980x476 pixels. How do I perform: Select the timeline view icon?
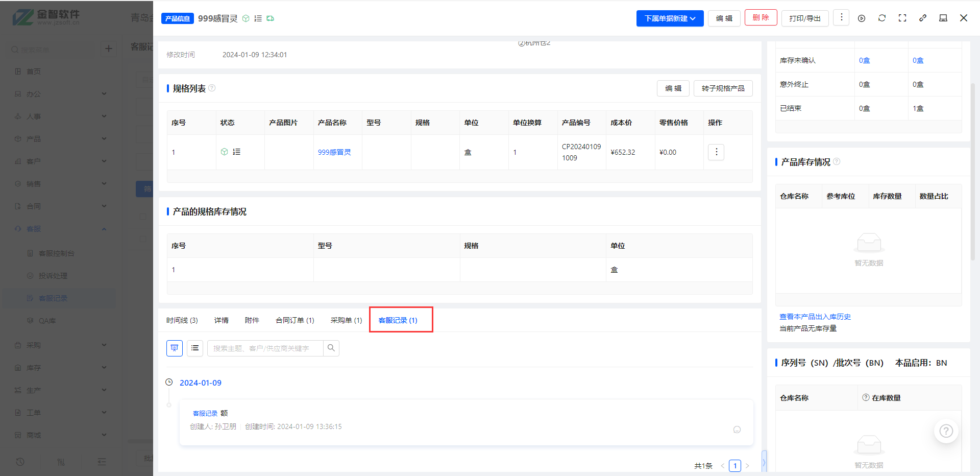(x=175, y=348)
